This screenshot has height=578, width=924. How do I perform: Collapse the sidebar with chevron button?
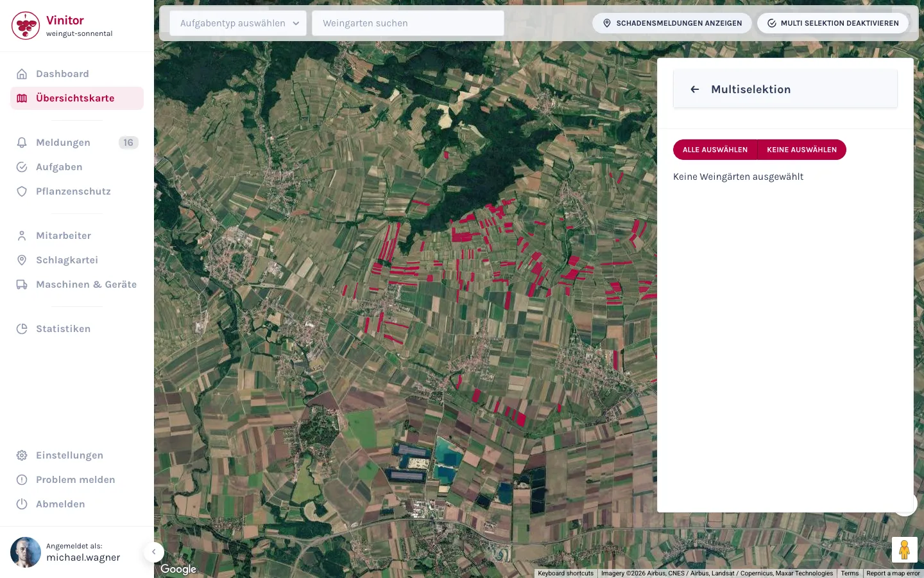click(x=153, y=552)
